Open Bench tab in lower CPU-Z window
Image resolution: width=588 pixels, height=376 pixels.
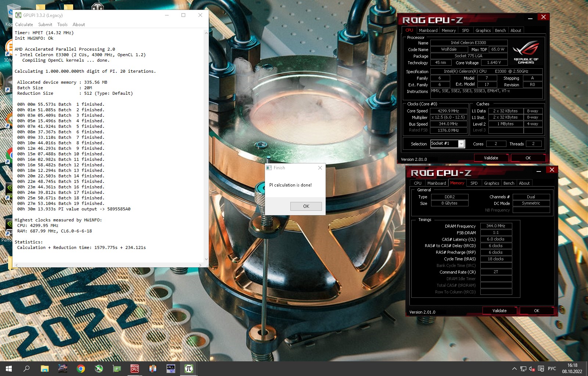coord(509,183)
